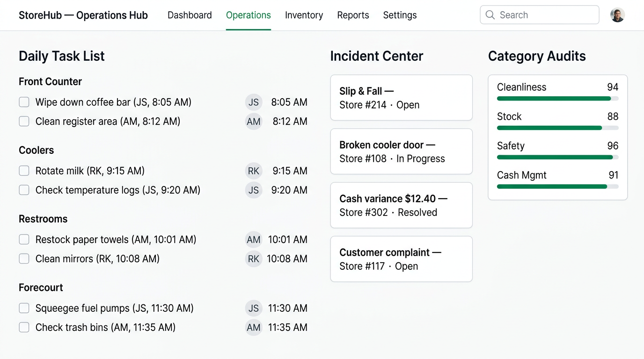Viewport: 644px width, 359px height.
Task: Open the user profile avatar
Action: (x=617, y=15)
